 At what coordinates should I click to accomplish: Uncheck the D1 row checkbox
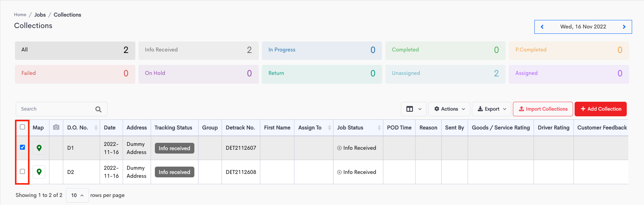coord(23,147)
